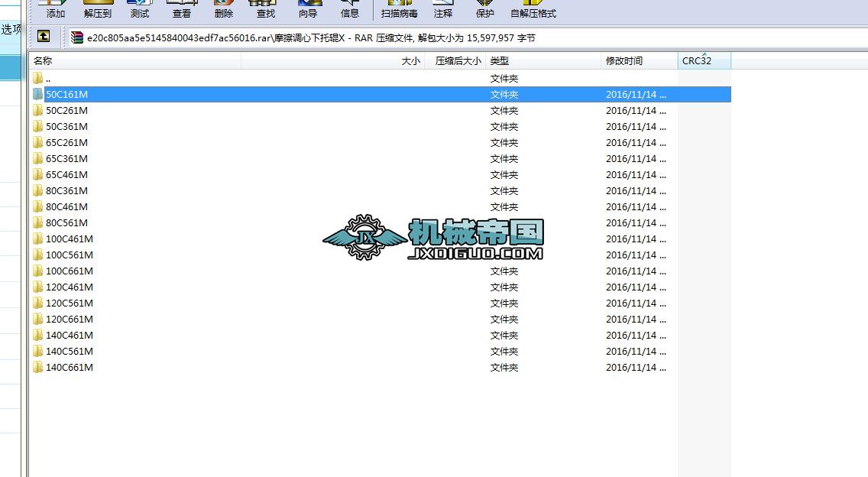
Task: Click the 自解压格式 (SFX) toolbar button
Action: pos(533,9)
